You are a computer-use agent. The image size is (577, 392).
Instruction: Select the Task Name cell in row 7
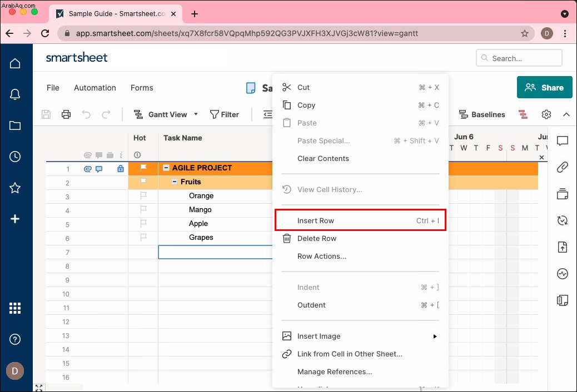215,252
